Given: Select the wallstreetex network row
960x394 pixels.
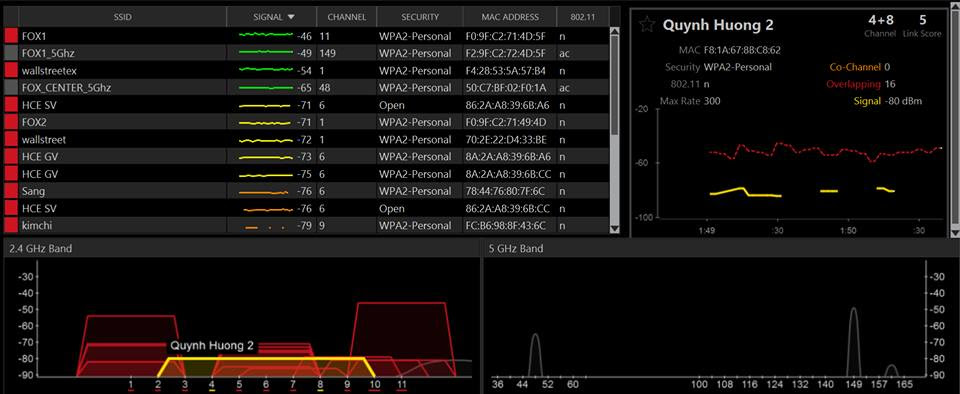Looking at the screenshot, I should [x=307, y=70].
